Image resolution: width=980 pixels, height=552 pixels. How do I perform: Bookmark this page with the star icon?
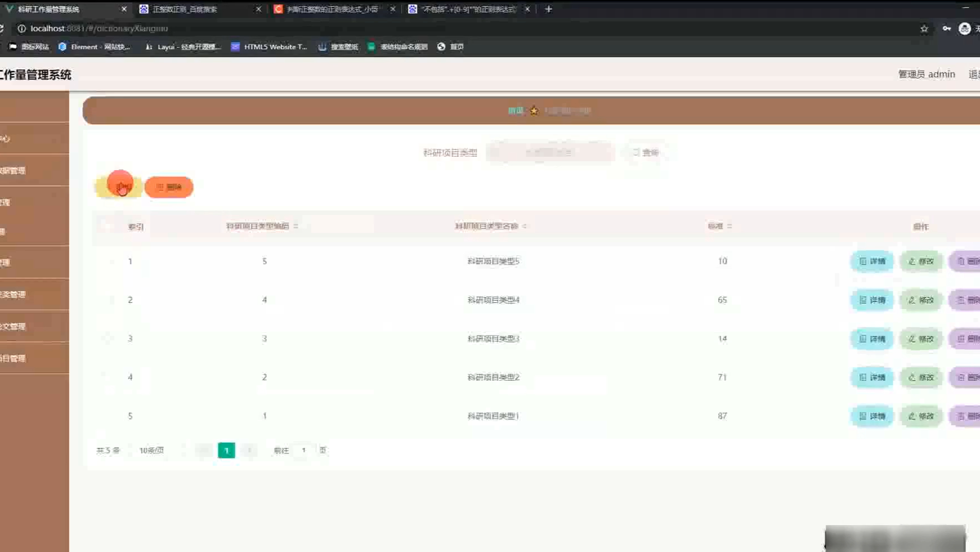pyautogui.click(x=924, y=29)
